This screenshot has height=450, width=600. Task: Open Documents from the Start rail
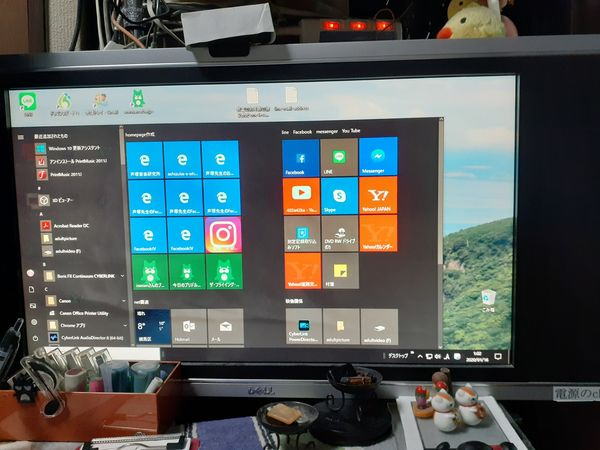tap(31, 290)
